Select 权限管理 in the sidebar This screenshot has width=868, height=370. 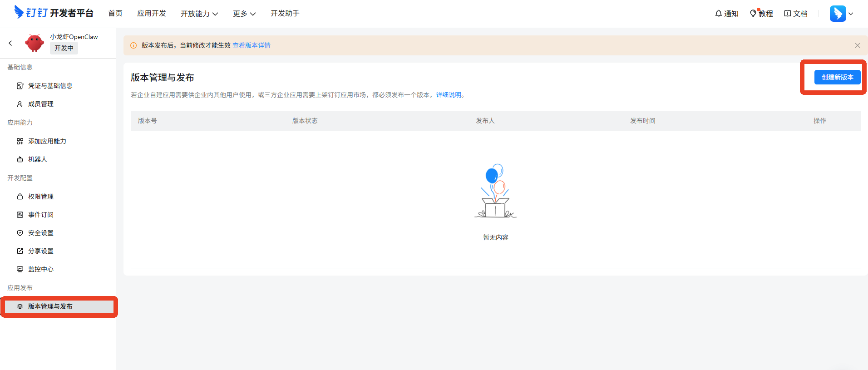[x=40, y=197]
